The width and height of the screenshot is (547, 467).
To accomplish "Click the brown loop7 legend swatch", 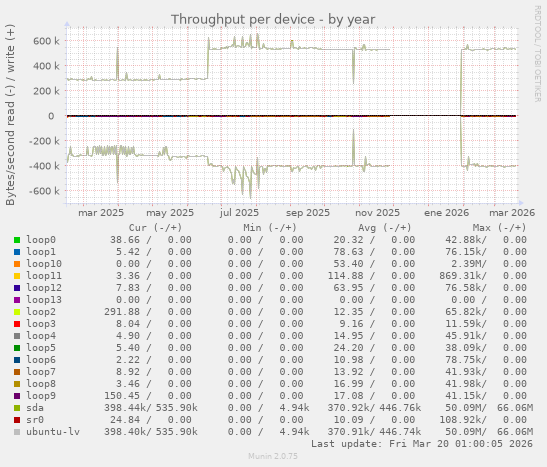I will pyautogui.click(x=17, y=372).
